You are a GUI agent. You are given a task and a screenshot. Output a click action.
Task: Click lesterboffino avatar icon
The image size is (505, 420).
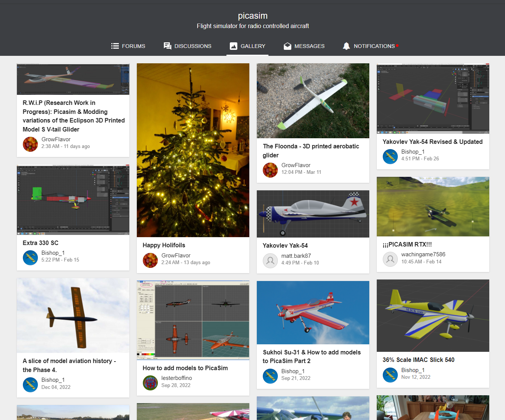point(150,383)
